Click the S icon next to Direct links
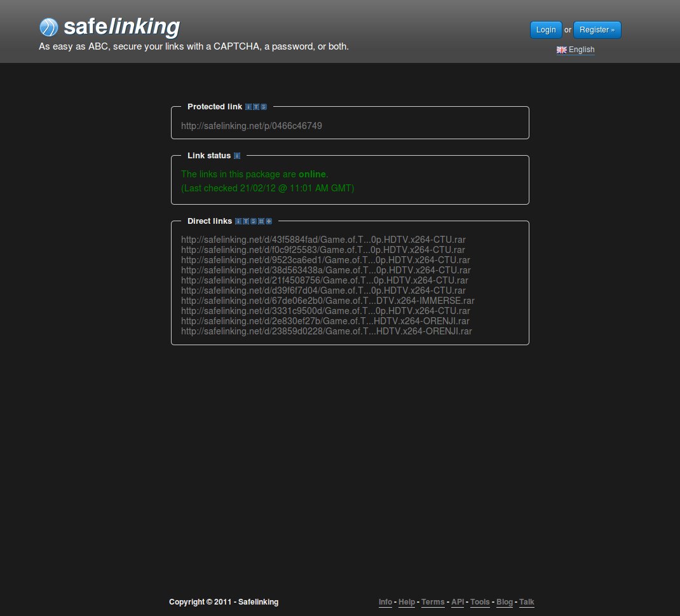The height and width of the screenshot is (616, 680). tap(254, 221)
